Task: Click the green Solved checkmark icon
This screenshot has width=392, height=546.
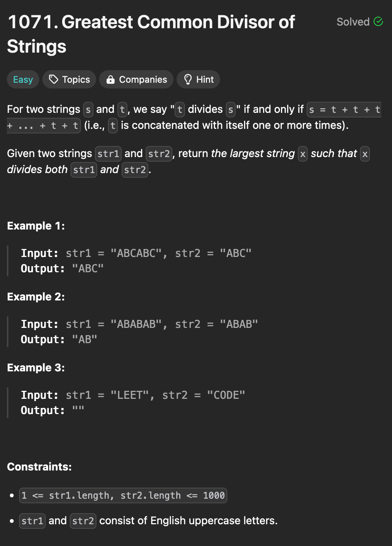Action: (x=378, y=22)
